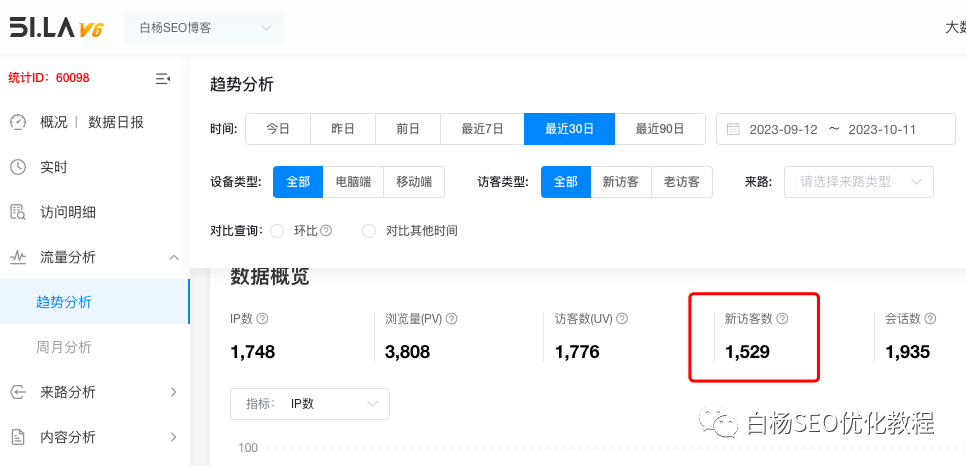This screenshot has width=966, height=466.
Task: Open 趋势分析 submenu item
Action: (x=95, y=302)
